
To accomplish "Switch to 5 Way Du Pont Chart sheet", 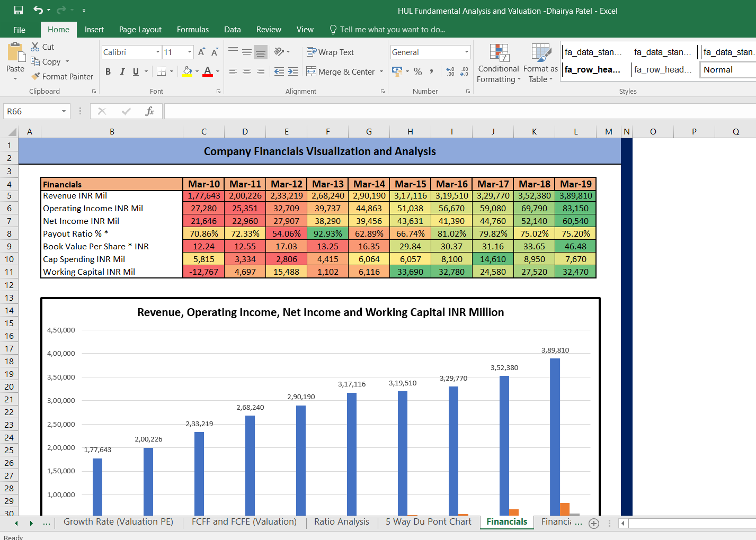I will click(x=429, y=521).
